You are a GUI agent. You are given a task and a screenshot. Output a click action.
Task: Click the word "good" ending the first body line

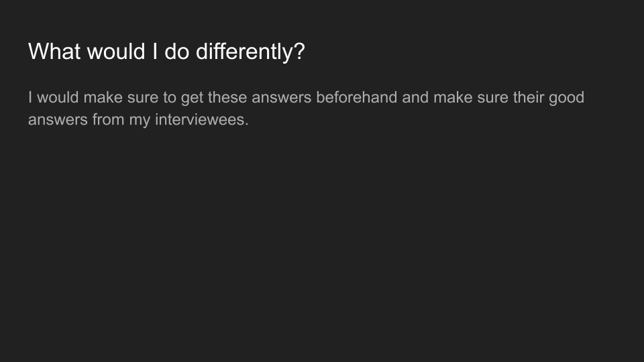[566, 98]
